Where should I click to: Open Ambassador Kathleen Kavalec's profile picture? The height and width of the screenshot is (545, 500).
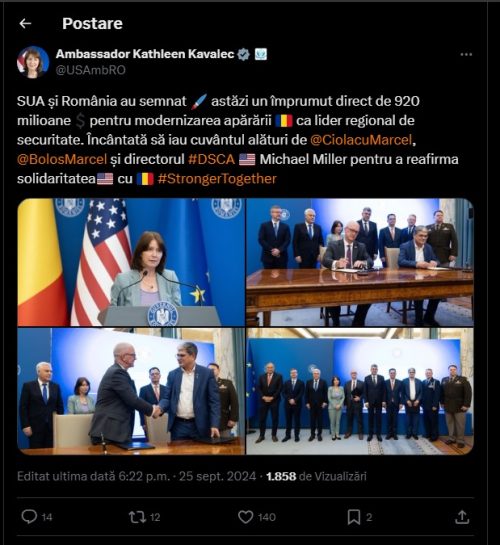(33, 62)
